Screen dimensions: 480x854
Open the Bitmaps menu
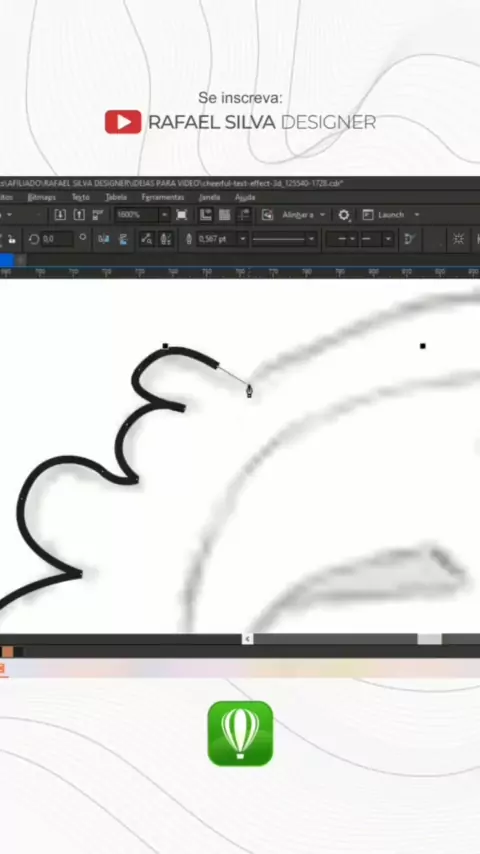pyautogui.click(x=41, y=197)
